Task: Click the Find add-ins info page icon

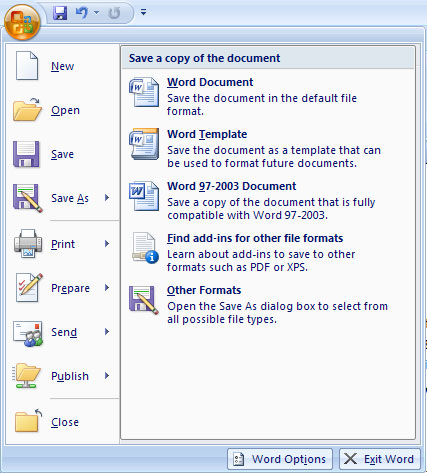Action: 145,248
